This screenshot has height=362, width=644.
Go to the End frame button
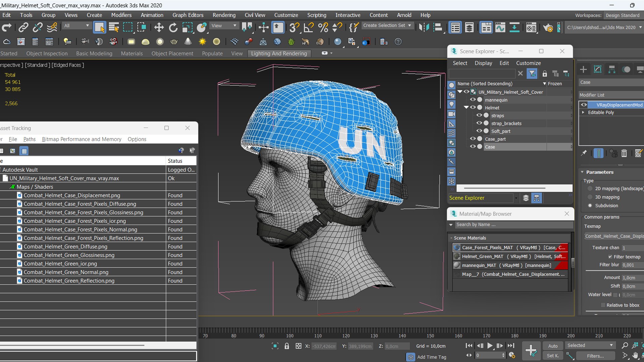pyautogui.click(x=511, y=346)
